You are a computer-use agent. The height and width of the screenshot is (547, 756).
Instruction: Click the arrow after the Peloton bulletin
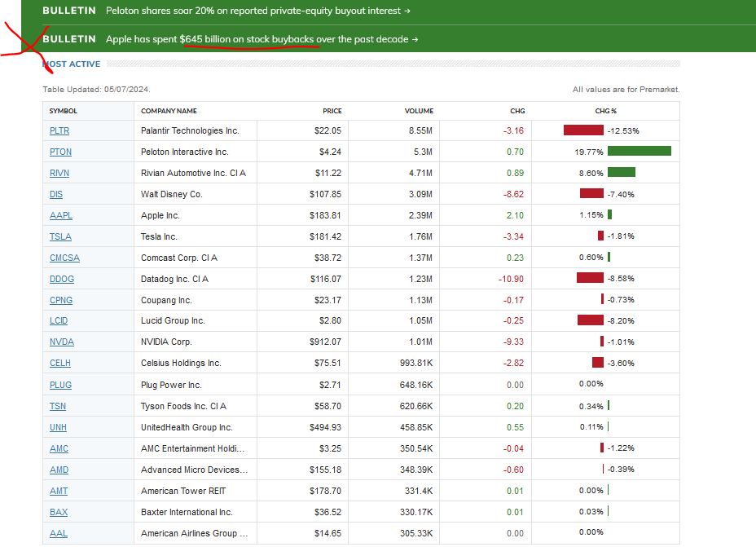[407, 11]
